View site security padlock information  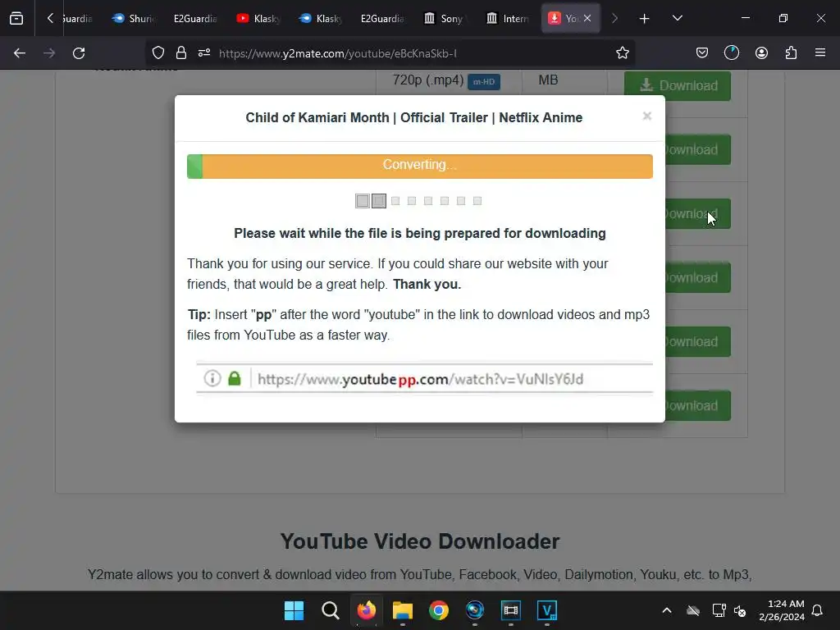[181, 52]
